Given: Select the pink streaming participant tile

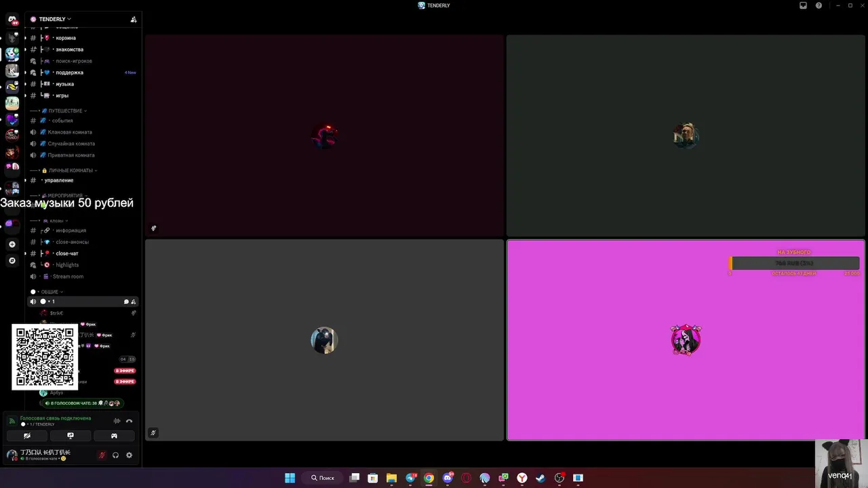Looking at the screenshot, I should 686,340.
